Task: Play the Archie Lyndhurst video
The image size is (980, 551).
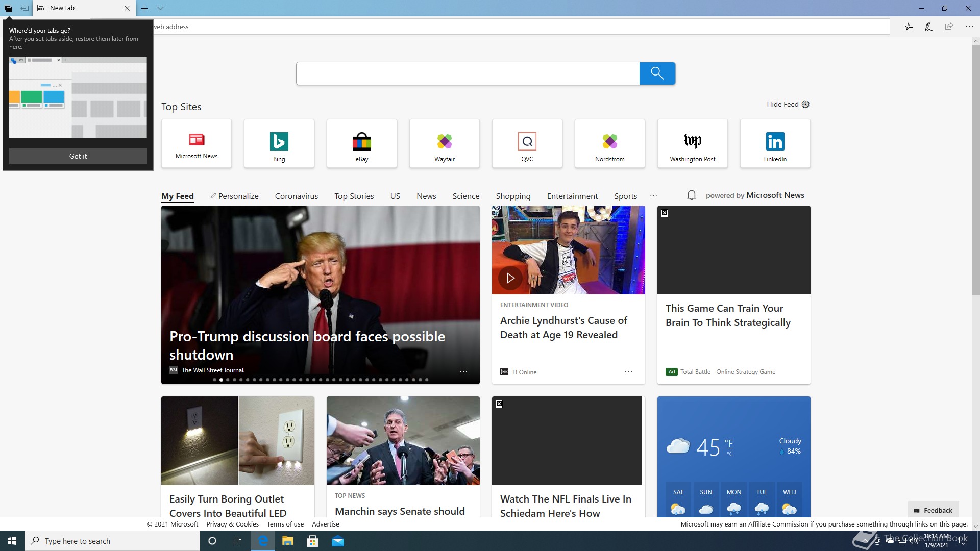Action: point(510,278)
